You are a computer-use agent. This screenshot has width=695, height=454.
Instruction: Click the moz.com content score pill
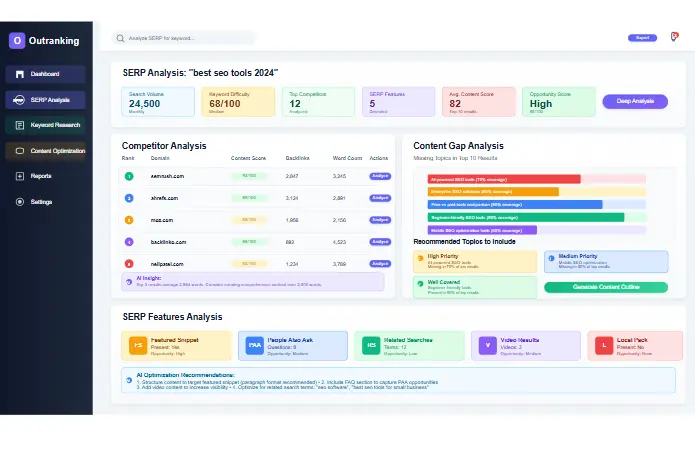249,219
